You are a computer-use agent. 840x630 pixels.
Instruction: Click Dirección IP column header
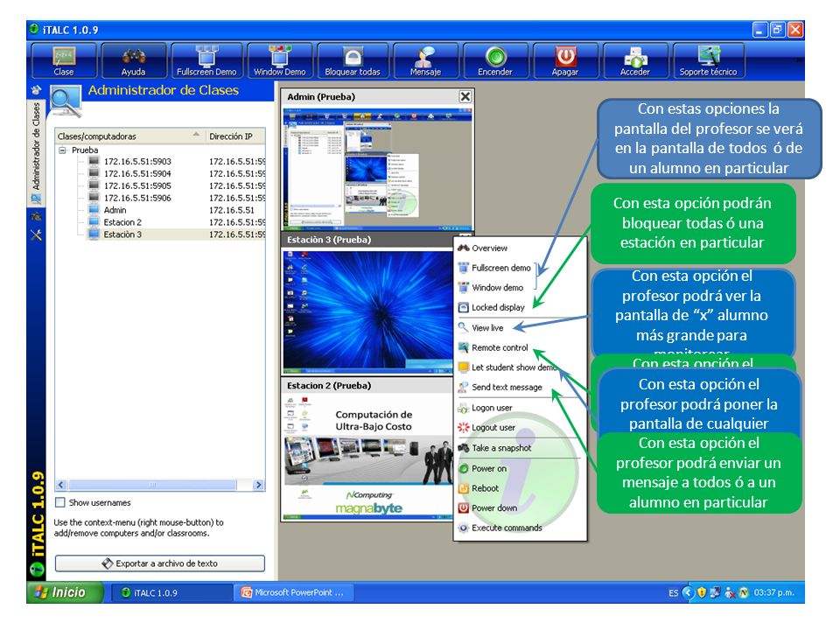[235, 136]
